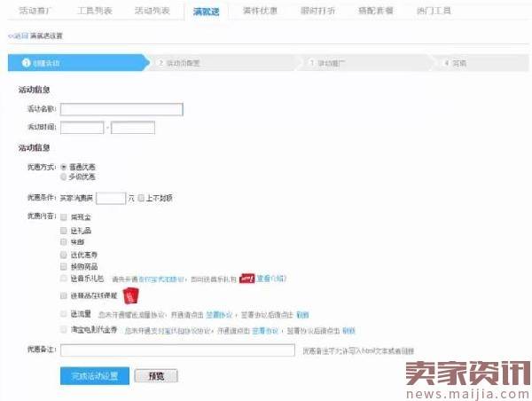Switch to the 搭配套餐 tab
The width and height of the screenshot is (532, 401).
376,11
